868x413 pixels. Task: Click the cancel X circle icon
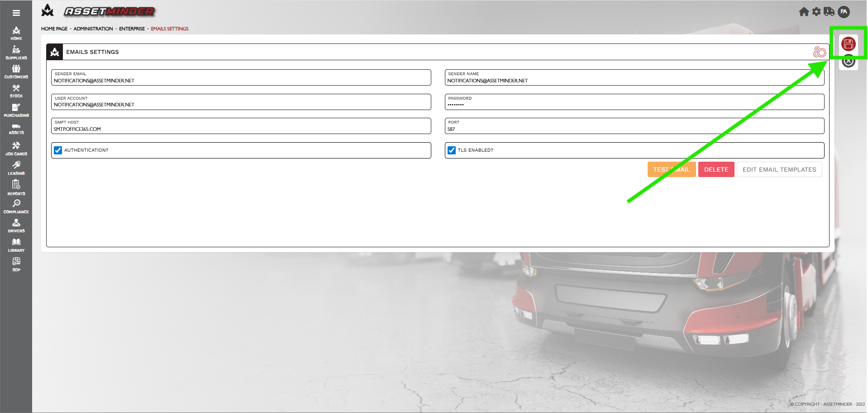[x=849, y=61]
